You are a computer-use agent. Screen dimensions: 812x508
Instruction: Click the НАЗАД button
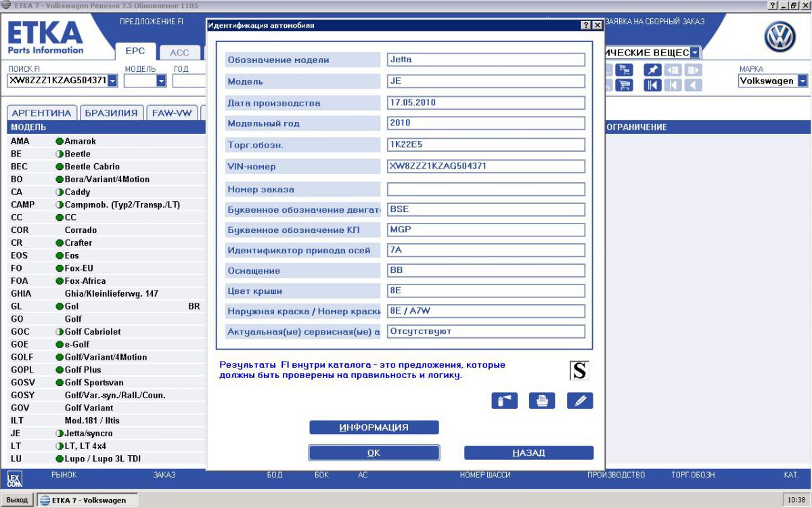click(x=528, y=452)
